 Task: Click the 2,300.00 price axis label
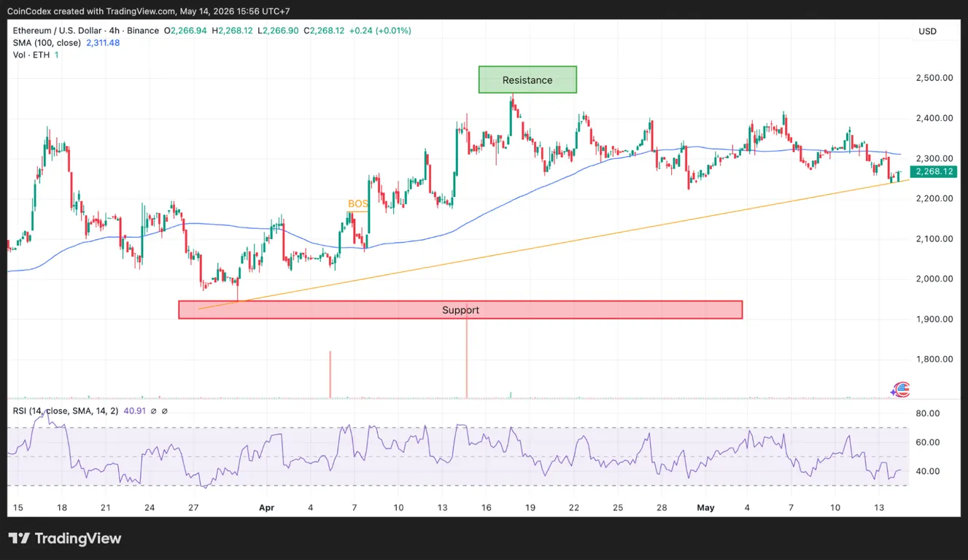pyautogui.click(x=934, y=158)
